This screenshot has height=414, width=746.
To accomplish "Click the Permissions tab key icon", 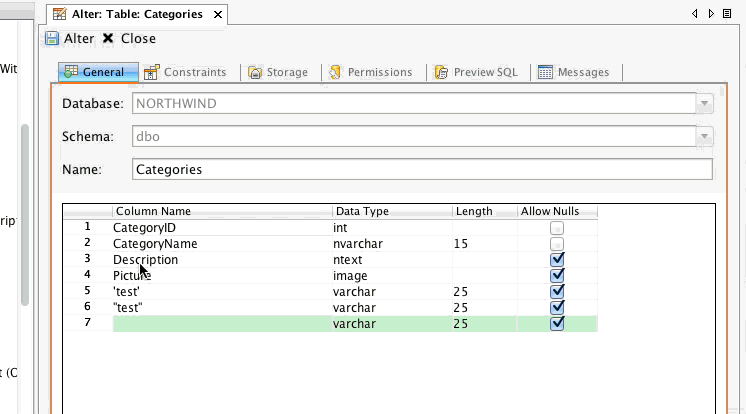I will coord(338,72).
